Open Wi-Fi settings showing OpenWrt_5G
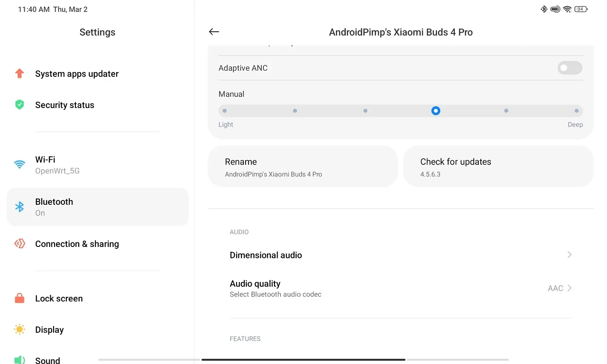The image size is (607, 364). (97, 164)
